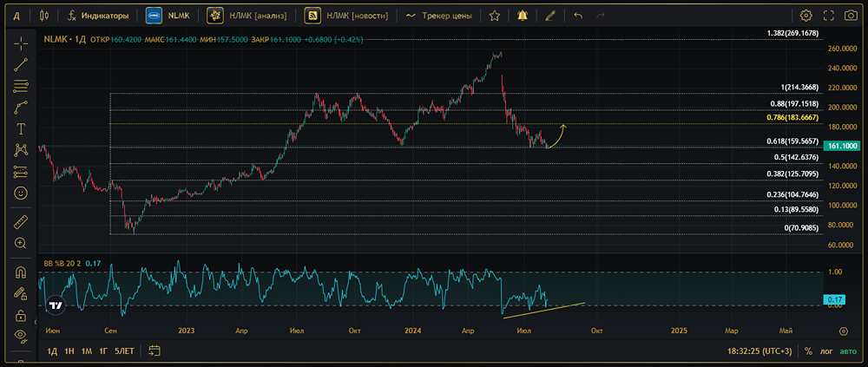This screenshot has width=868, height=367.
Task: Click the BB %B 20 2 indicator legend
Action: (x=63, y=264)
